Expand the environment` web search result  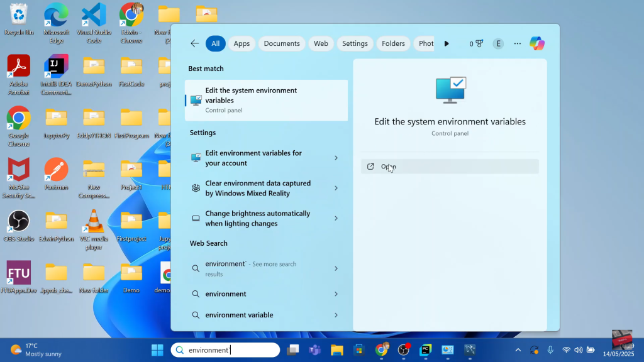336,268
